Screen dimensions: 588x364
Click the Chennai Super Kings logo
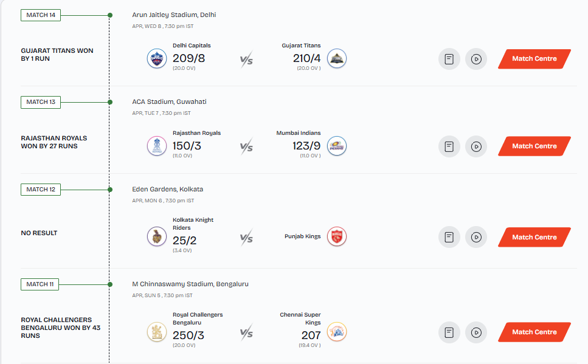point(336,332)
